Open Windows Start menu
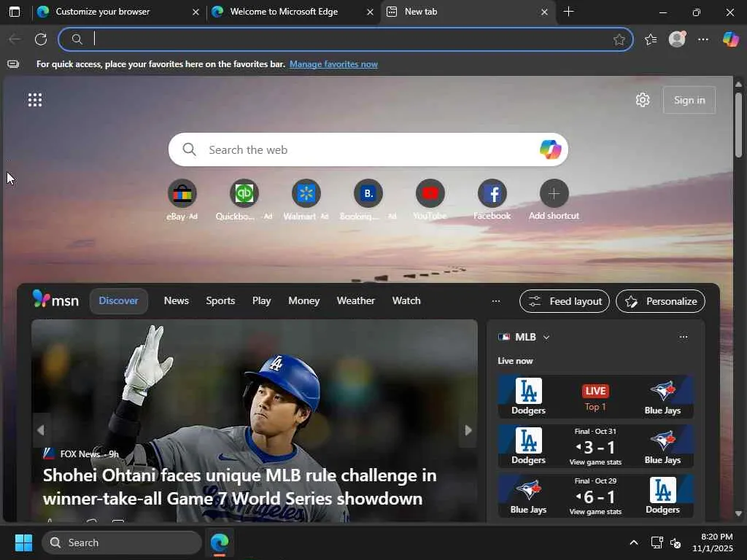This screenshot has width=747, height=560. coord(23,542)
